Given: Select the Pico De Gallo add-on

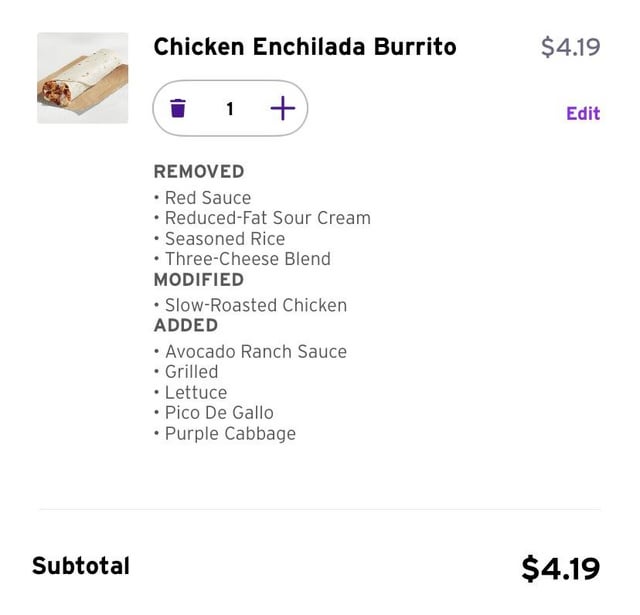Looking at the screenshot, I should pos(218,413).
